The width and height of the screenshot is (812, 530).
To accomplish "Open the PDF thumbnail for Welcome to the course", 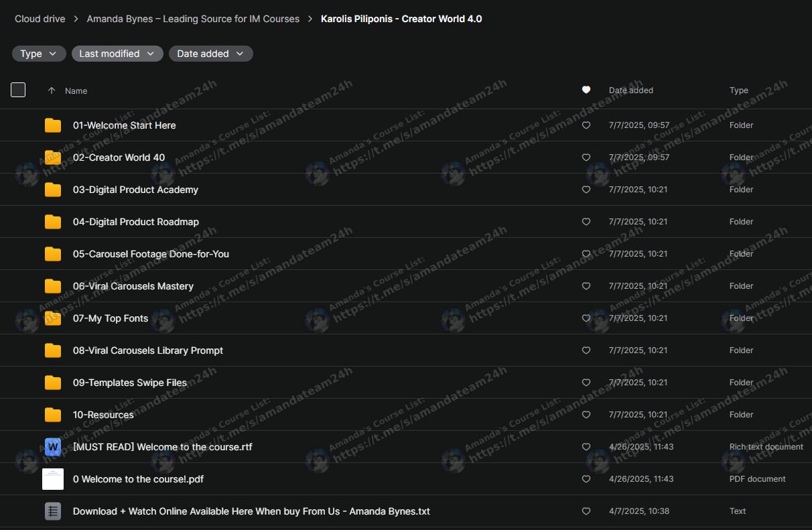I will click(x=53, y=479).
